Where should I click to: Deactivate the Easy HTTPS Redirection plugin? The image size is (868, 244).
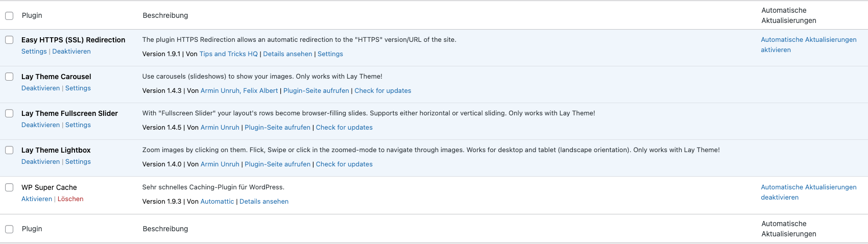pos(71,52)
